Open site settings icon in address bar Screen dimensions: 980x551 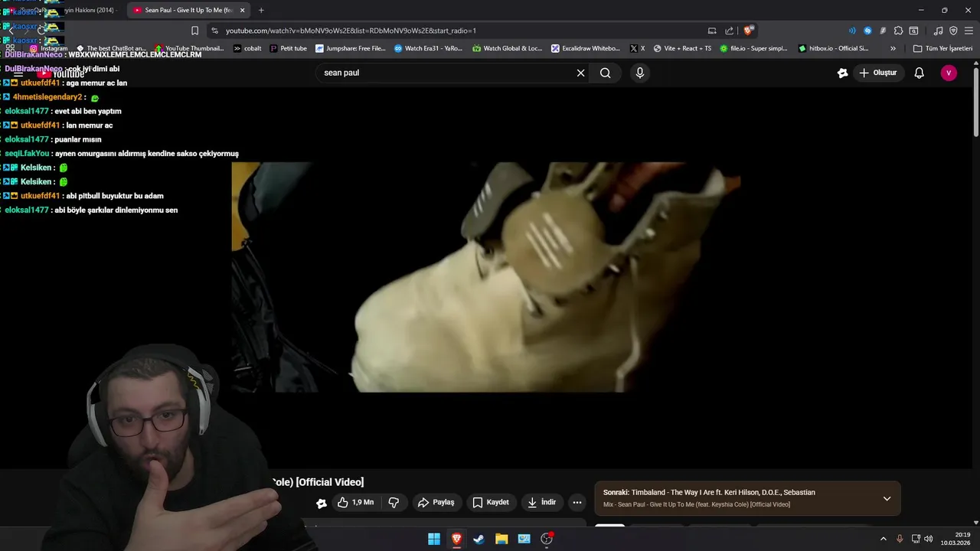214,31
